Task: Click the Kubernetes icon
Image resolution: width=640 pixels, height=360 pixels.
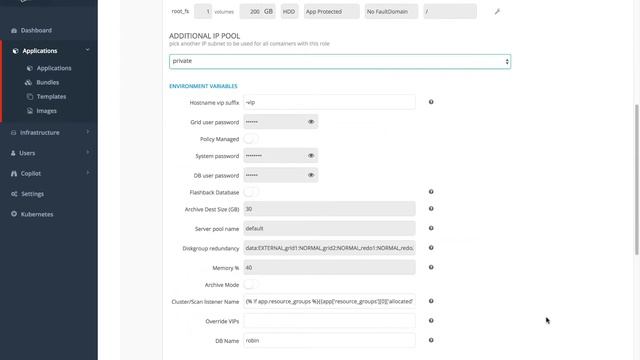Action: pyautogui.click(x=14, y=214)
